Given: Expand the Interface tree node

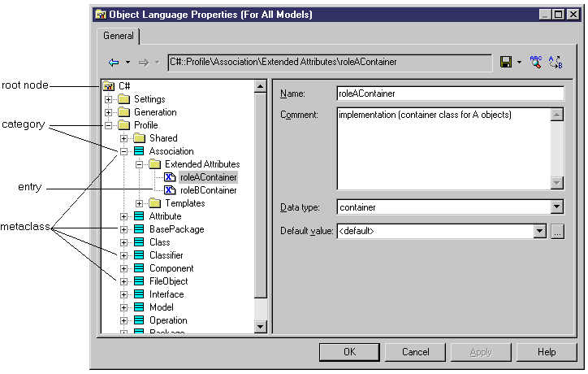Looking at the screenshot, I should [123, 294].
